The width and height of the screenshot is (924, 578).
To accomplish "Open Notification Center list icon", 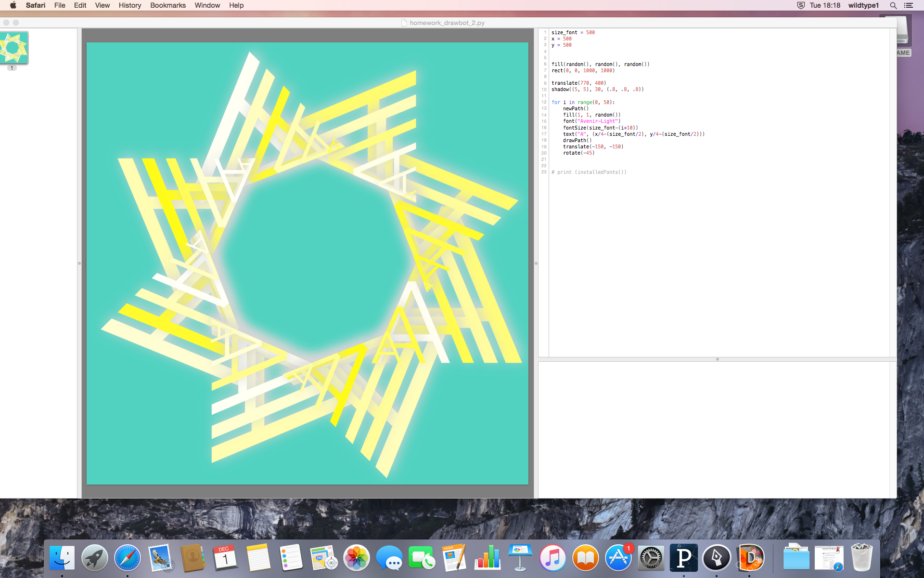I will pos(909,5).
